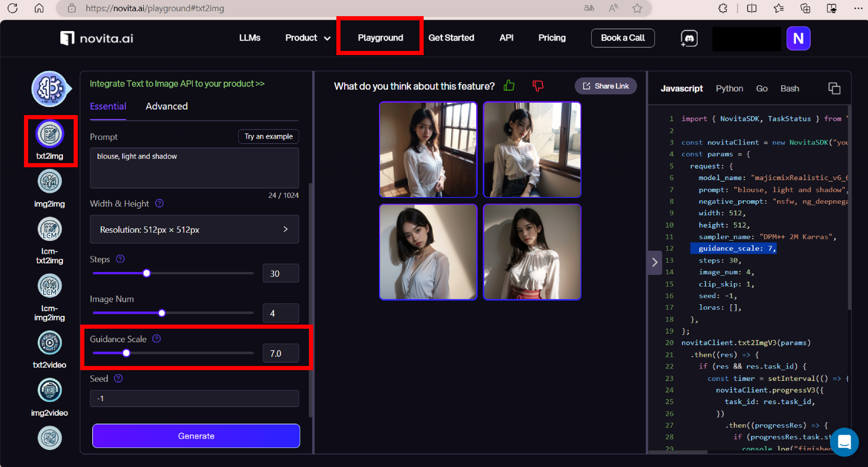Image resolution: width=868 pixels, height=467 pixels.
Task: Collapse the code panel with the chevron
Action: tap(655, 262)
